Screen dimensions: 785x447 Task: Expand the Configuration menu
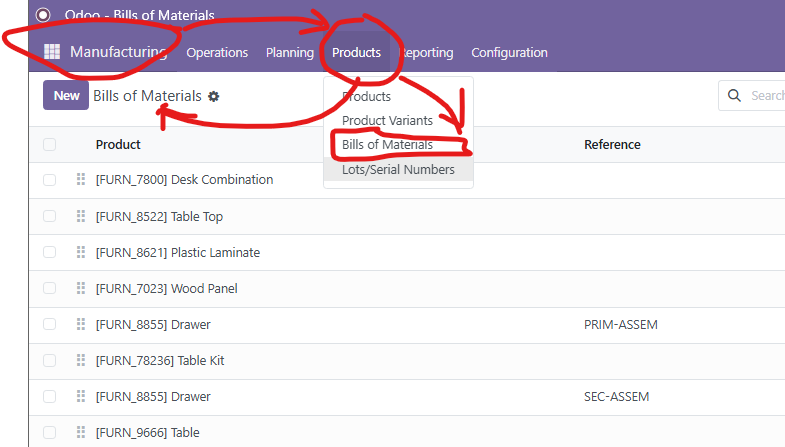[x=509, y=53]
